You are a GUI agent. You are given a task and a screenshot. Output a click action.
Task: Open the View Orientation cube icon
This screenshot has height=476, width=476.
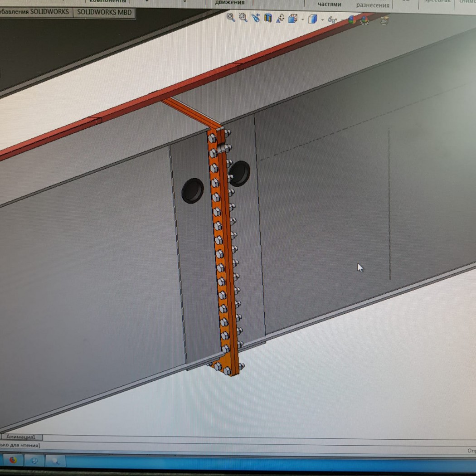tap(292, 19)
